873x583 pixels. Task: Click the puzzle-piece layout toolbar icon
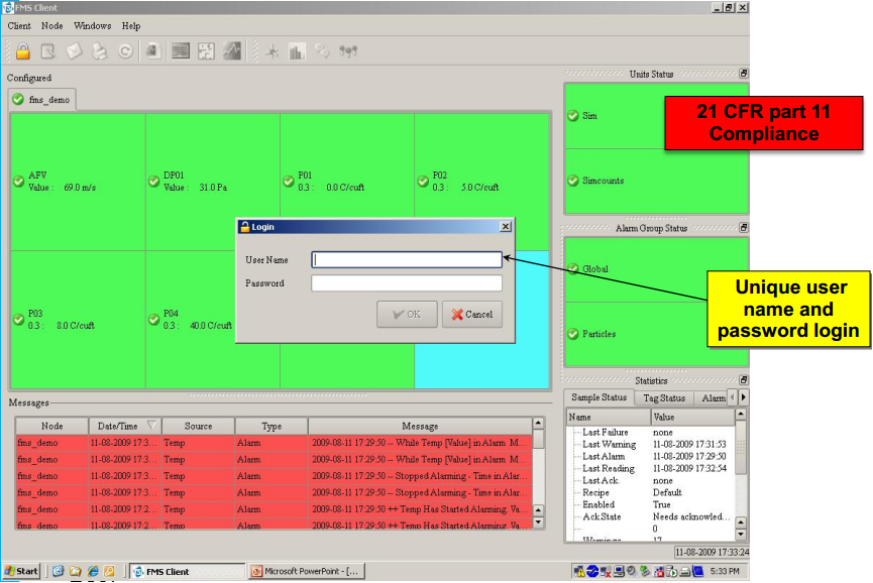tap(206, 51)
